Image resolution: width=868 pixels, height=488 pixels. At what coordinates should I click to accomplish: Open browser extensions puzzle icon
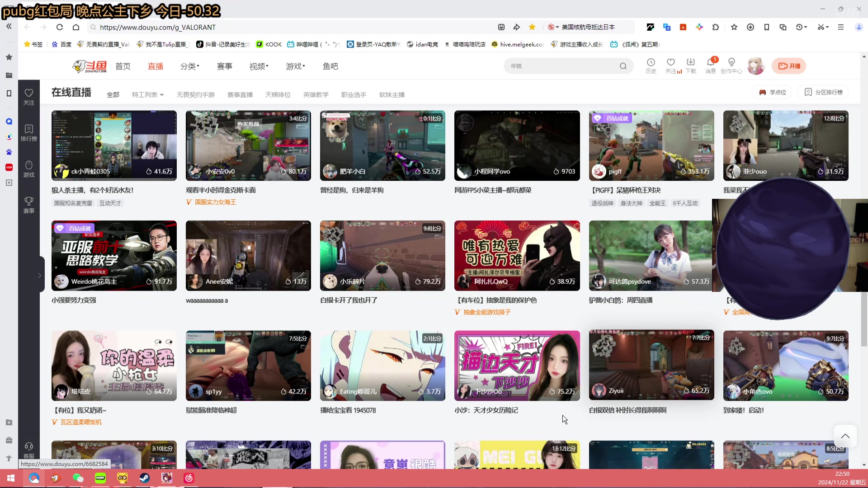tap(716, 27)
